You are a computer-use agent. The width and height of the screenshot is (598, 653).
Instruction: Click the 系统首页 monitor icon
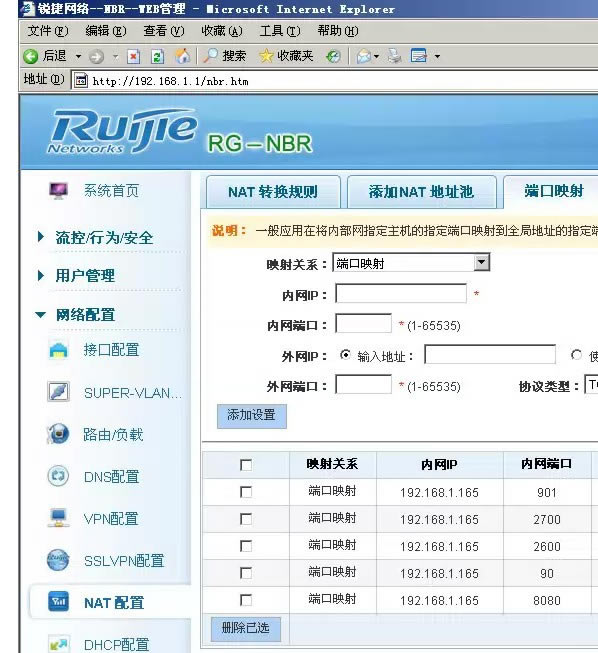point(58,191)
